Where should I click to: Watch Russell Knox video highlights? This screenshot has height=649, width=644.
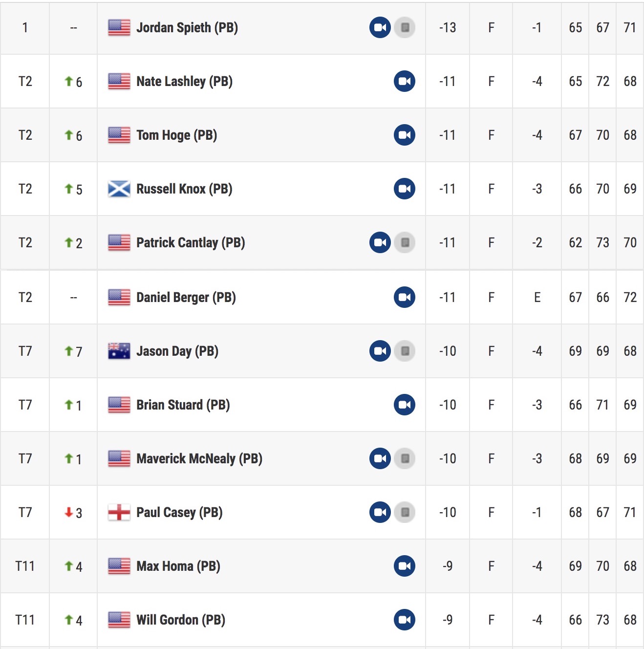pos(405,189)
